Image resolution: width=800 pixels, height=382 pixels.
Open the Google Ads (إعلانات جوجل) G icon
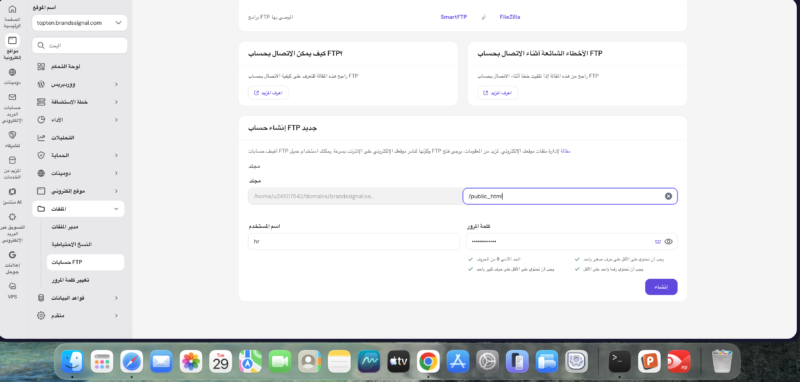(x=13, y=254)
